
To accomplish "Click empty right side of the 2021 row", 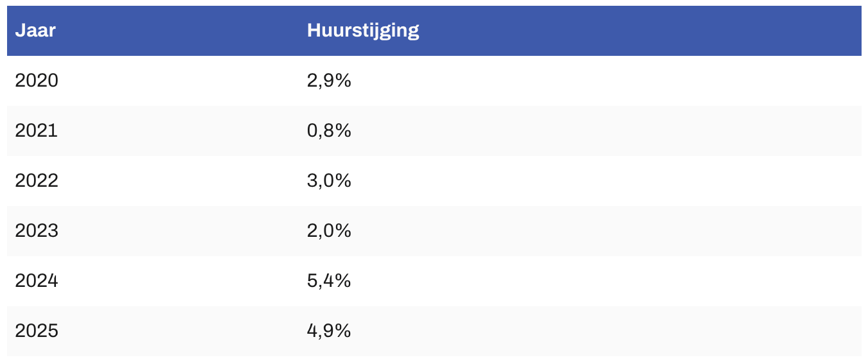I will coord(642,131).
